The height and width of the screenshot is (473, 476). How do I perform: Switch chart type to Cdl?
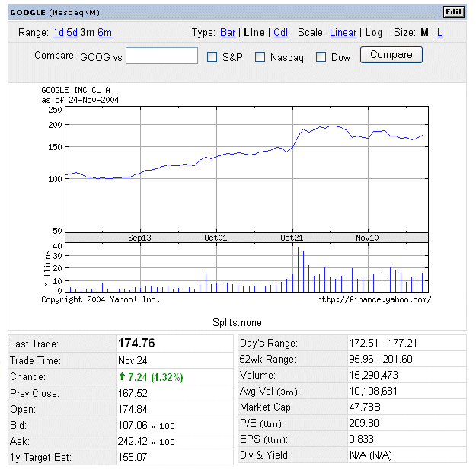[x=280, y=32]
